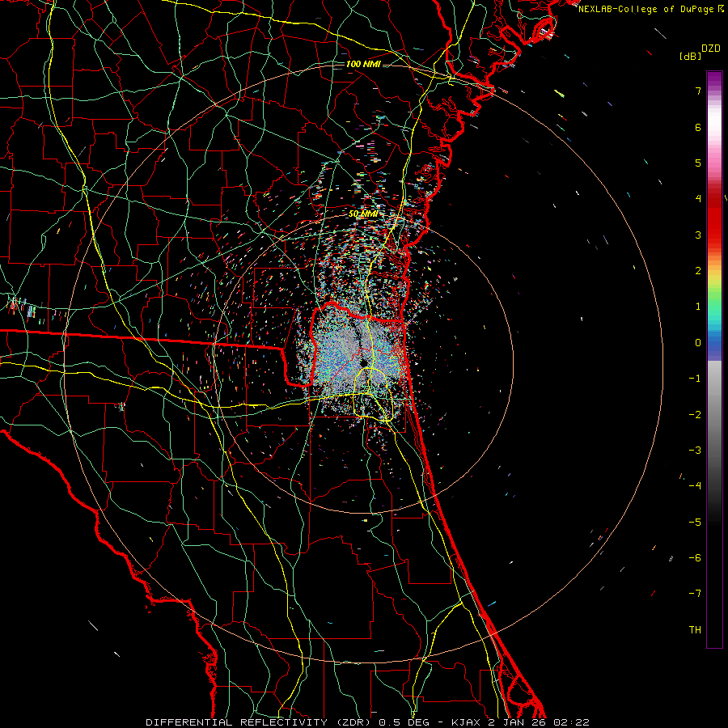Click the 50 NMI range ring label
Image resolution: width=728 pixels, height=728 pixels.
click(363, 214)
